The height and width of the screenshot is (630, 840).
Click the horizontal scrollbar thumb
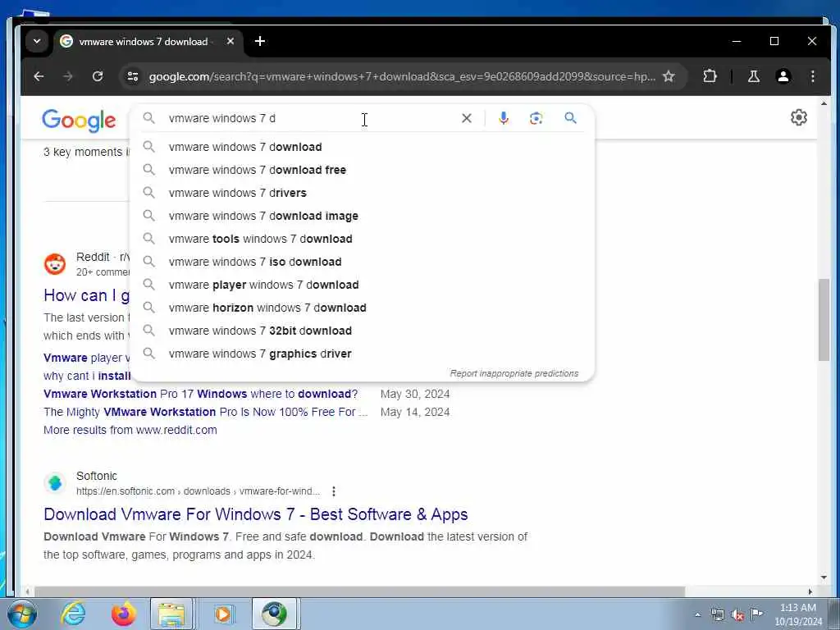[359, 592]
